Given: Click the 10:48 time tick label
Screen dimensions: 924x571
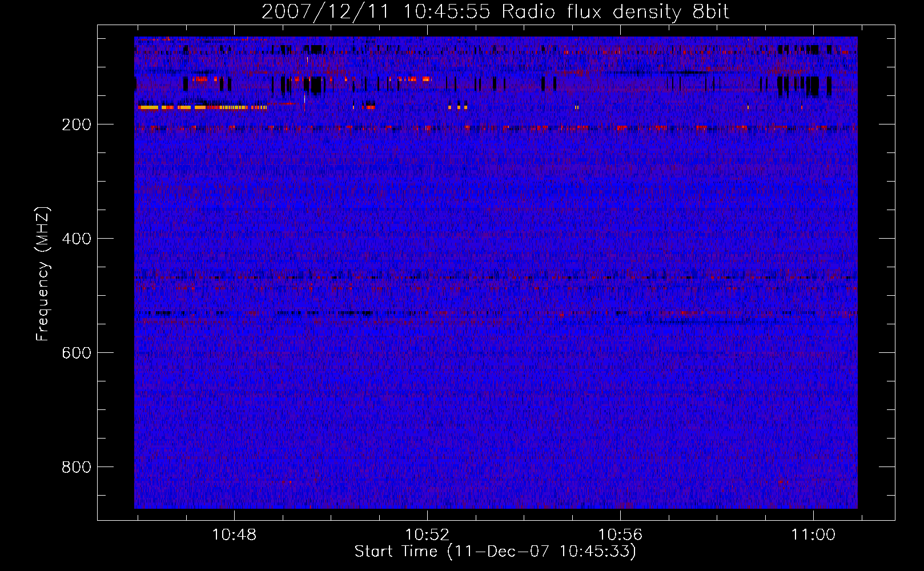Looking at the screenshot, I should 234,535.
